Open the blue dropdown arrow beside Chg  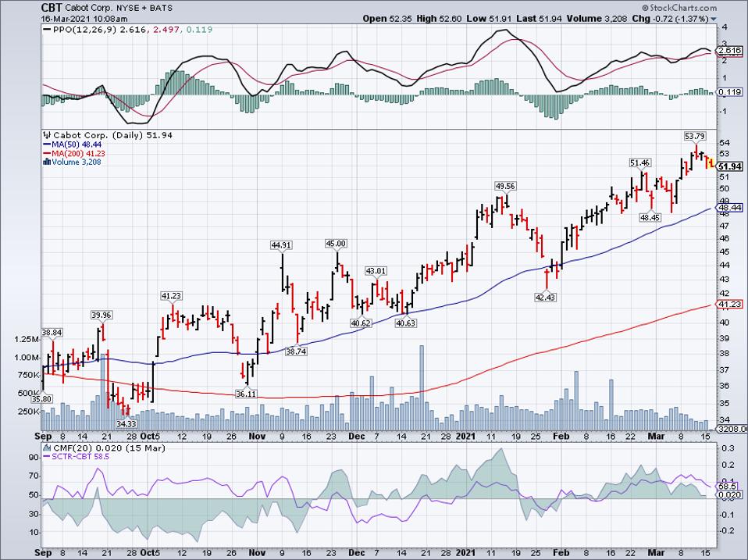(714, 19)
